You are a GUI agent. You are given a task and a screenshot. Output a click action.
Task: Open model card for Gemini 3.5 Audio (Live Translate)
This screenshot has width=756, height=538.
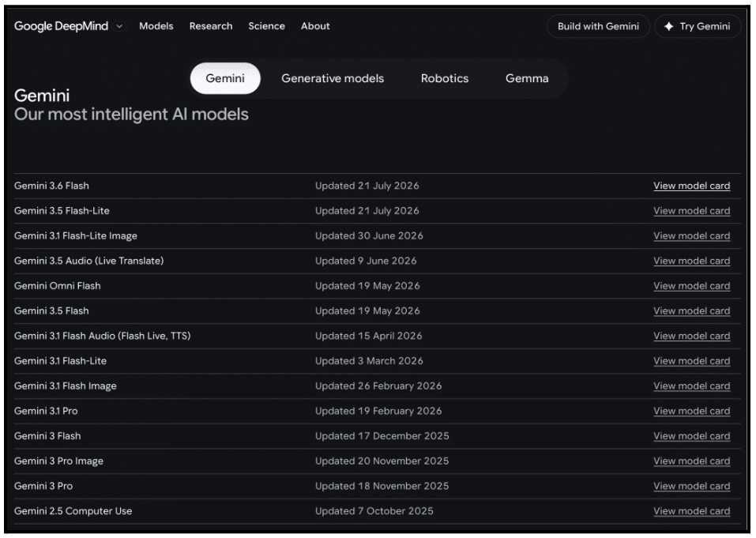[x=692, y=261]
